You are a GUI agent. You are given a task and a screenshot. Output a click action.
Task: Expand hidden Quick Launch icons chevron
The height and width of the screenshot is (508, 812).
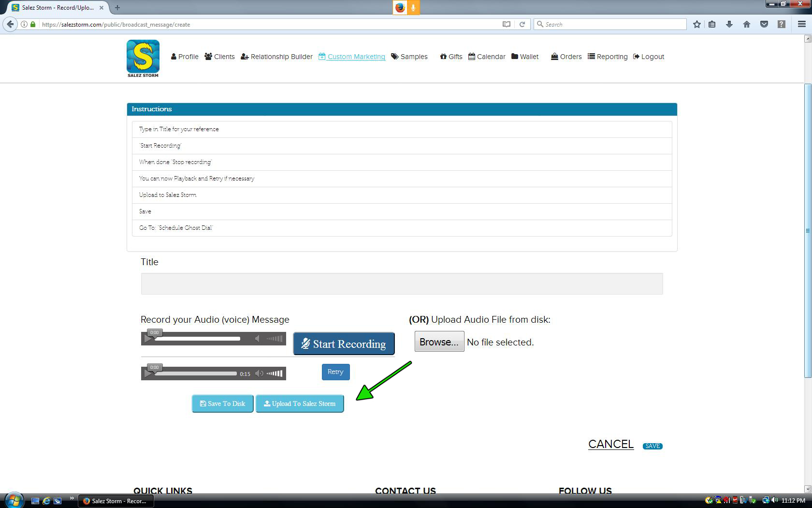(x=72, y=498)
